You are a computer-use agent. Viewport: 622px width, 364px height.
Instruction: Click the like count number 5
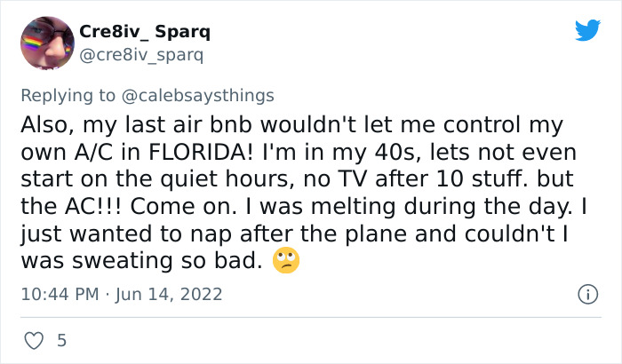click(61, 340)
